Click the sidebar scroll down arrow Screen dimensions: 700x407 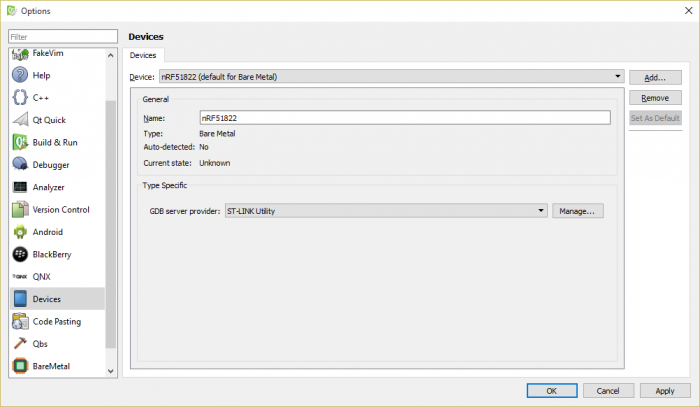coord(111,371)
